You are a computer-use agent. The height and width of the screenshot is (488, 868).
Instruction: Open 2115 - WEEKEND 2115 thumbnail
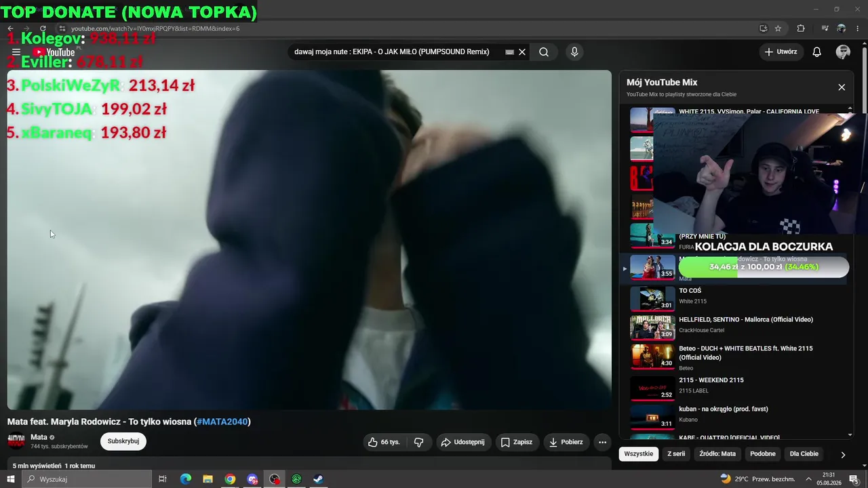coord(652,388)
